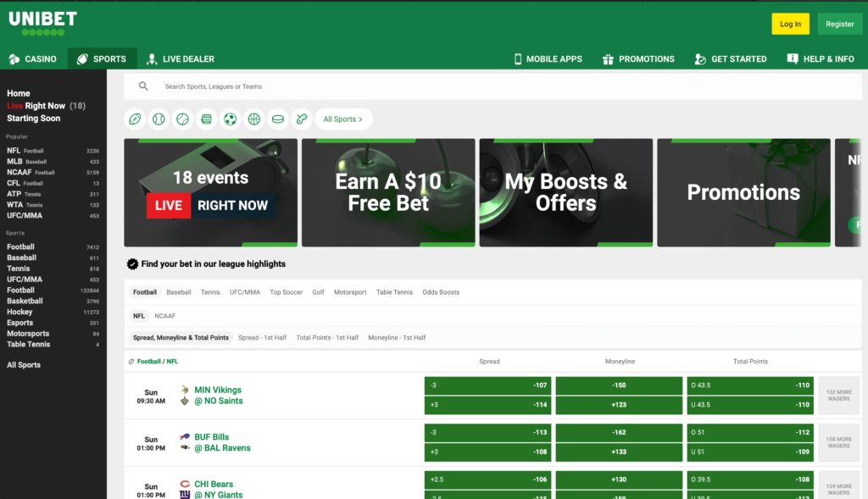Open the Football / NFL breadcrumb link
The image size is (868, 499).
[x=157, y=361]
